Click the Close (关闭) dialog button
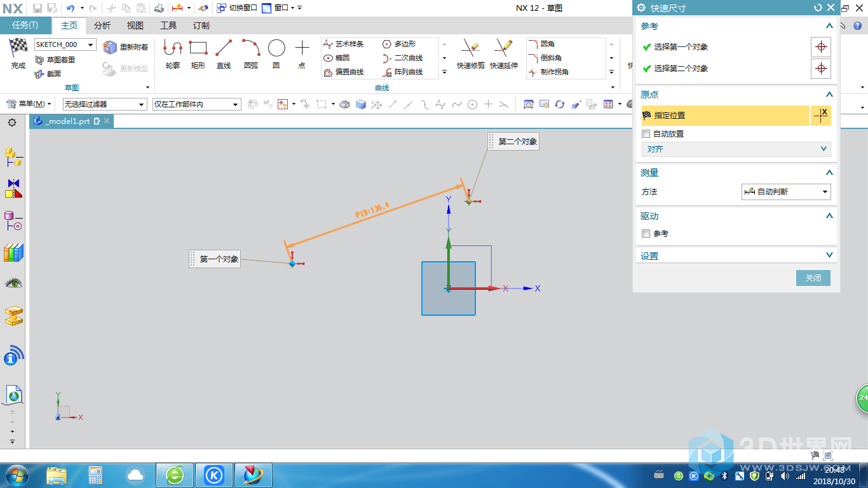The width and height of the screenshot is (868, 488). coord(813,278)
